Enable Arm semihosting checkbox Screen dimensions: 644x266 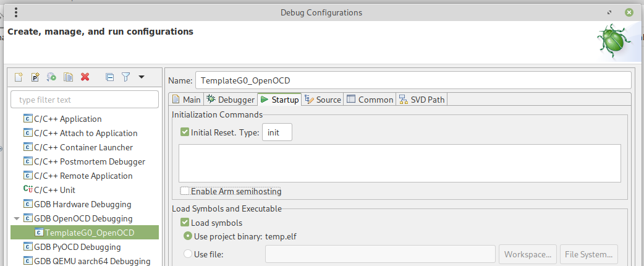pos(184,191)
